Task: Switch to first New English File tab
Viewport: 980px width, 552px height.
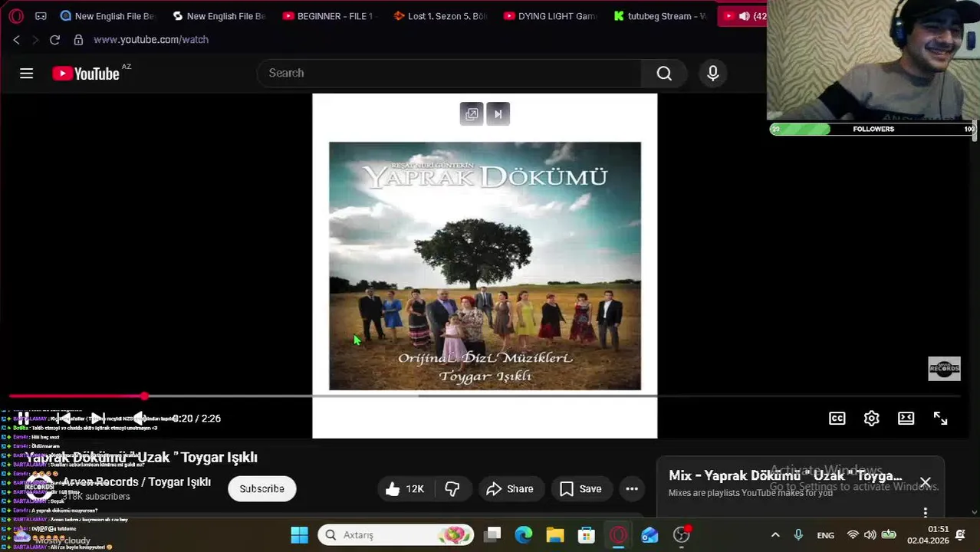Action: 107,15
